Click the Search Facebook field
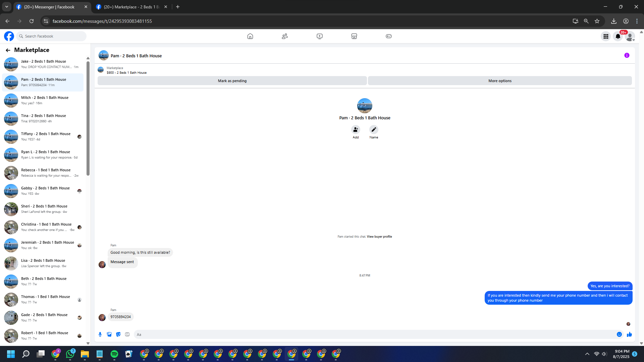The height and width of the screenshot is (362, 644). [x=51, y=36]
